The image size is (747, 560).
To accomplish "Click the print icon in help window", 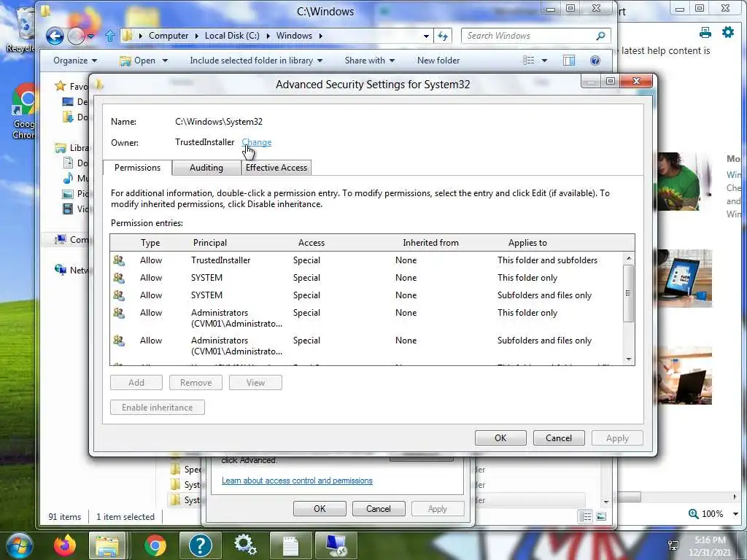I will tap(705, 32).
